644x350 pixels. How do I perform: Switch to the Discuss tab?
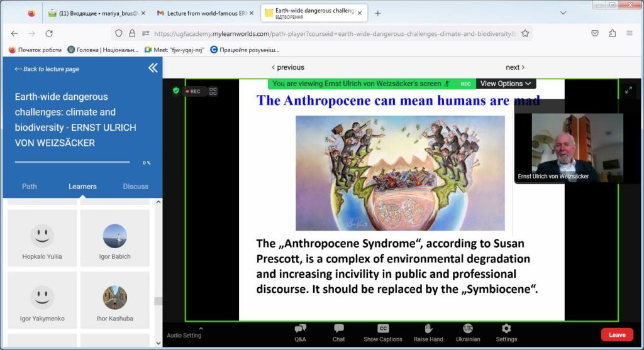(x=135, y=187)
